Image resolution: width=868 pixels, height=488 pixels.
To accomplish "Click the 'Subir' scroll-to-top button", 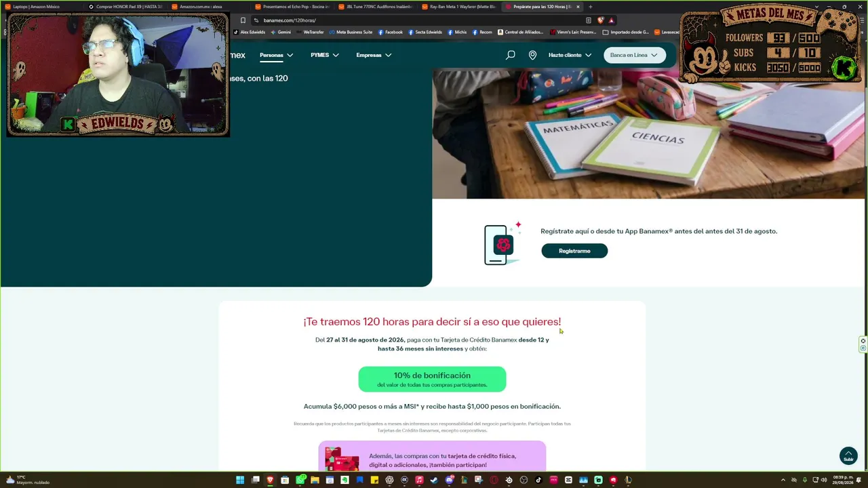I will (x=848, y=455).
